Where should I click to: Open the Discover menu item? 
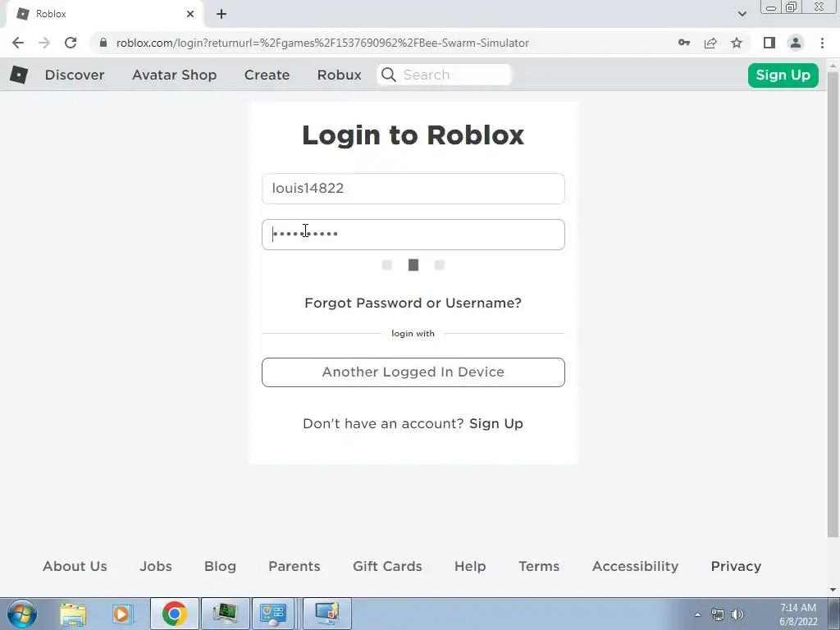pyautogui.click(x=75, y=75)
